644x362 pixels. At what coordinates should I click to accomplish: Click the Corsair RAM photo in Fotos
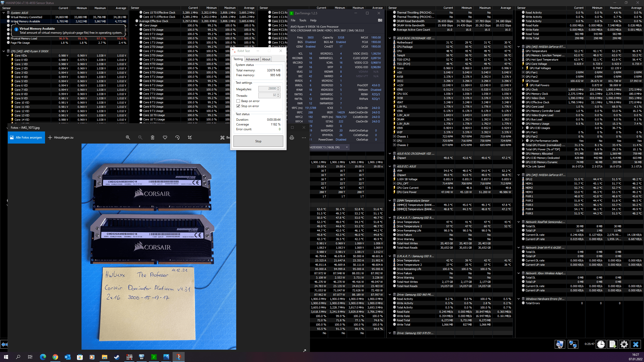click(x=159, y=246)
